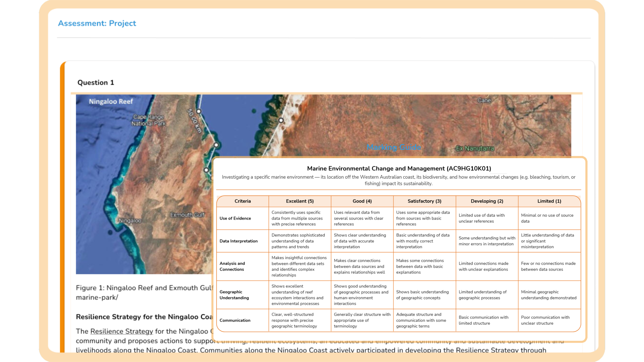Click cell 'Little understanding of data or significant misinterpretation'
Screen dimensions: 644x362
(549, 241)
